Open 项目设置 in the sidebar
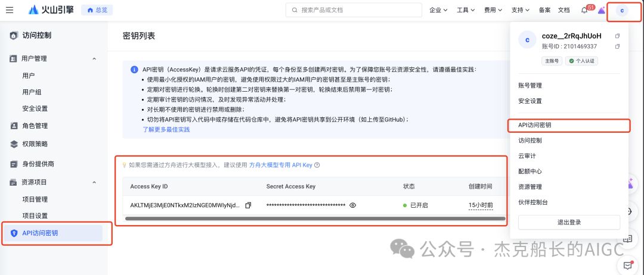The height and width of the screenshot is (275, 644). tap(35, 215)
